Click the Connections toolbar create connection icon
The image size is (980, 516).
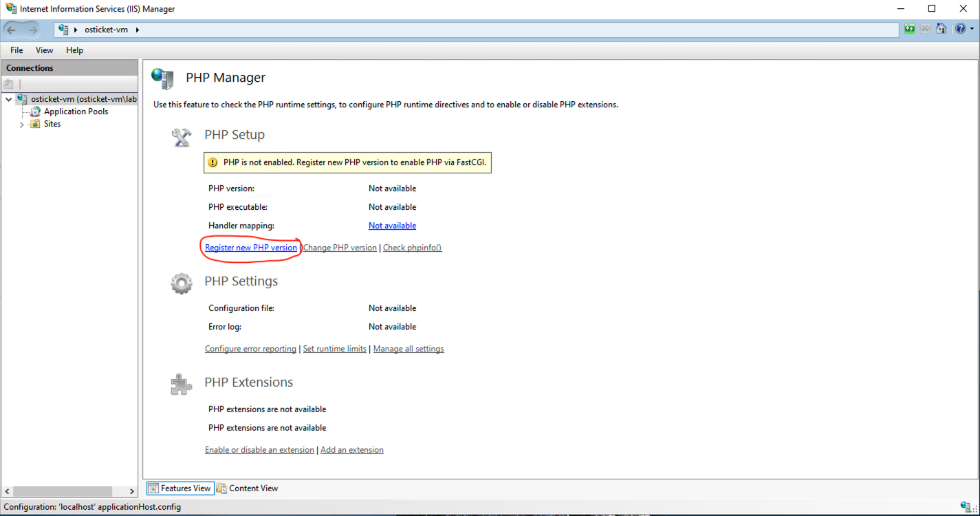point(8,84)
